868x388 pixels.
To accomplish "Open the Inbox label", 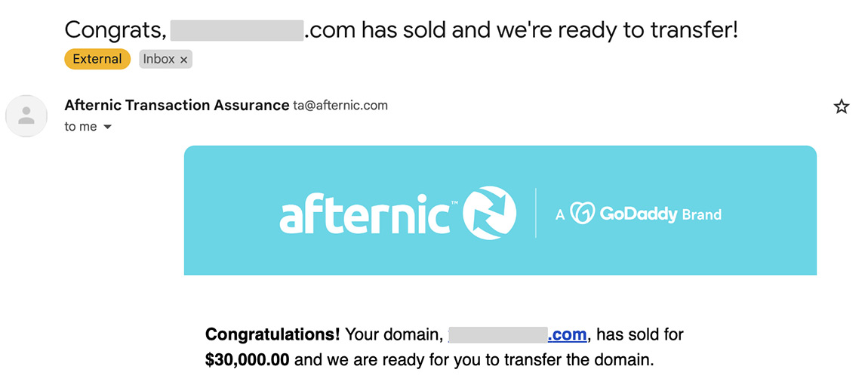I will [x=159, y=59].
